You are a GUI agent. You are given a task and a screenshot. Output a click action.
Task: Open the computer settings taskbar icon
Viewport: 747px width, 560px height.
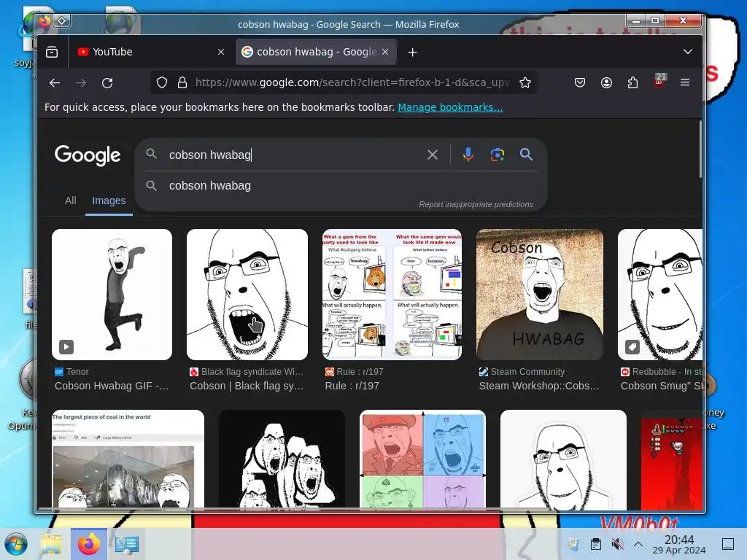127,544
